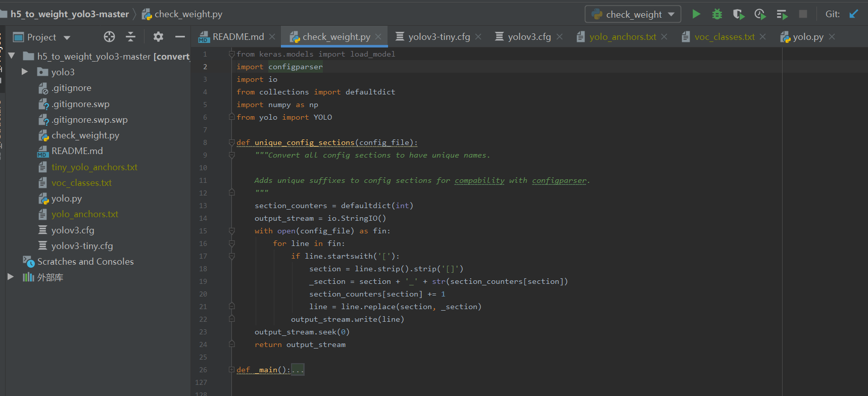Fold the import block at line 1
868x396 pixels.
click(x=231, y=54)
